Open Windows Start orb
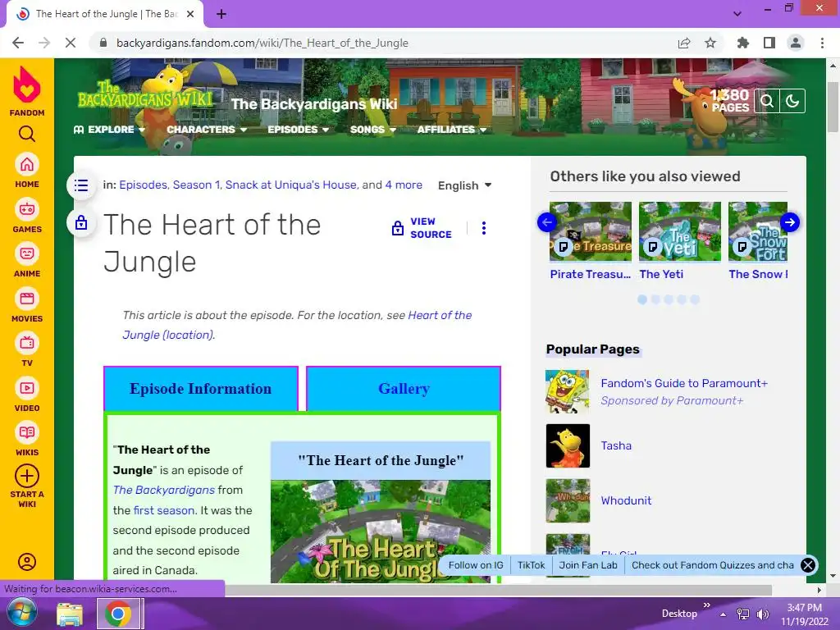Image resolution: width=840 pixels, height=630 pixels. (x=21, y=614)
